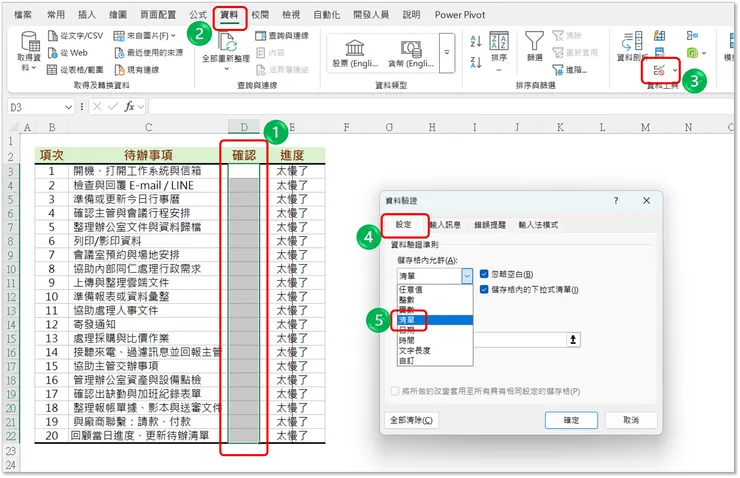Expand the arrow beside the data model icon
740x478 pixels.
(704, 53)
